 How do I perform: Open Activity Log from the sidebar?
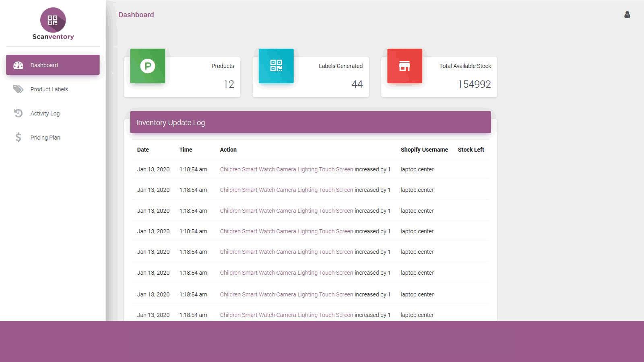pos(45,113)
